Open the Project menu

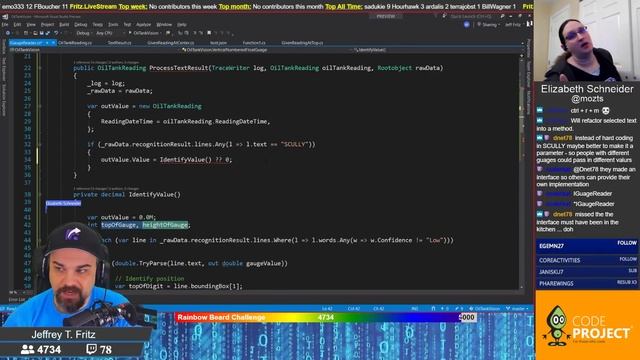(47, 25)
